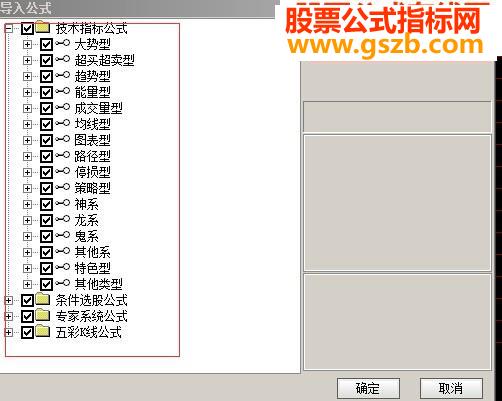Select the 条件选股公式 label text
The width and height of the screenshot is (502, 401).
(92, 301)
